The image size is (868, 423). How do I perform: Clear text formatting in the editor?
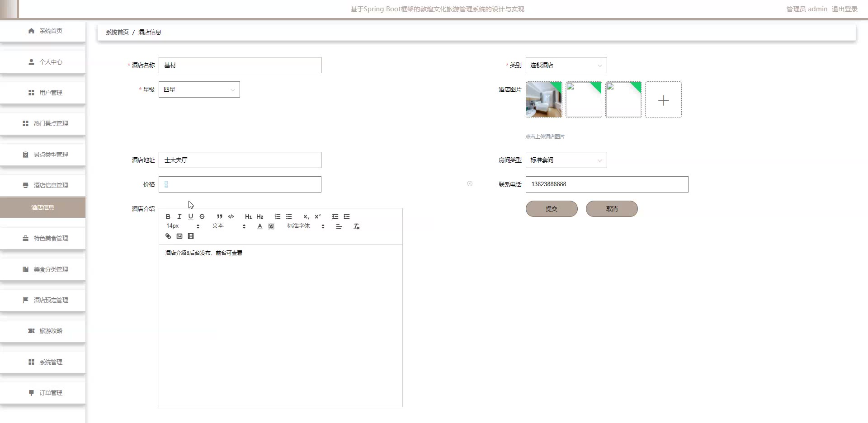pos(357,226)
